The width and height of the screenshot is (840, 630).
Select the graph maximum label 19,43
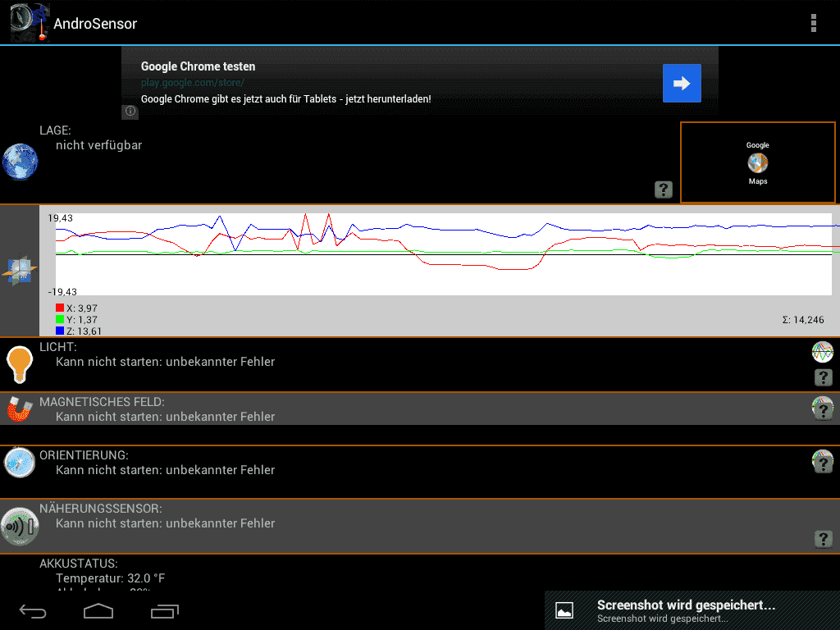point(60,218)
